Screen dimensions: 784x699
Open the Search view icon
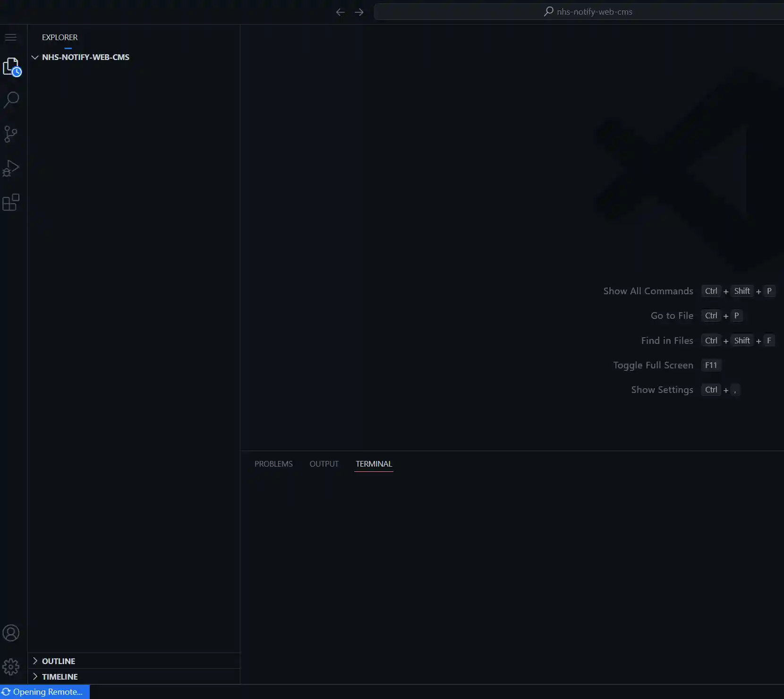click(11, 100)
